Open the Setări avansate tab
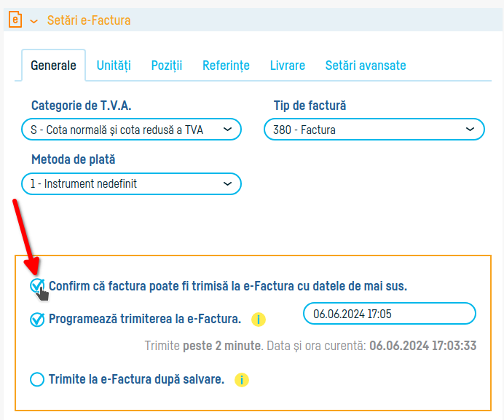 pos(366,66)
